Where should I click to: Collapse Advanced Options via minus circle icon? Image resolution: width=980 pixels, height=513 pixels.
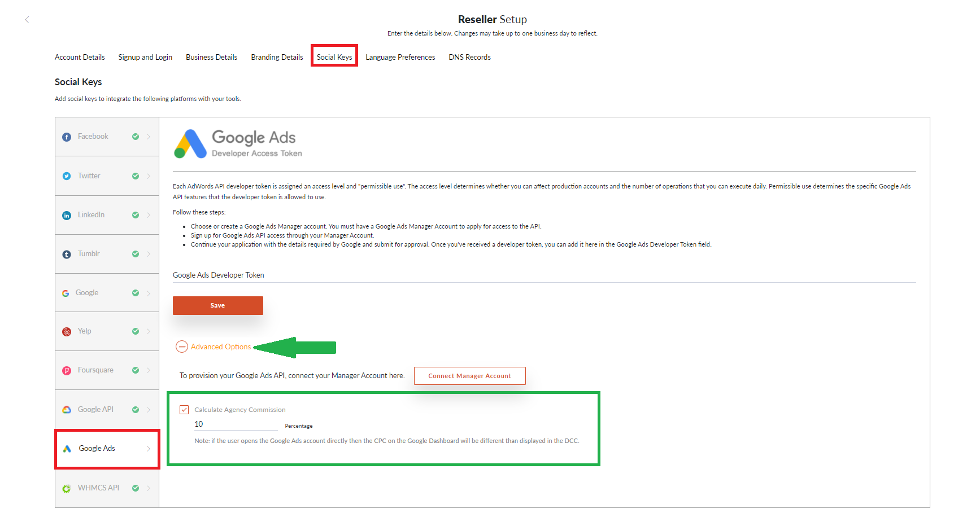[x=182, y=347]
